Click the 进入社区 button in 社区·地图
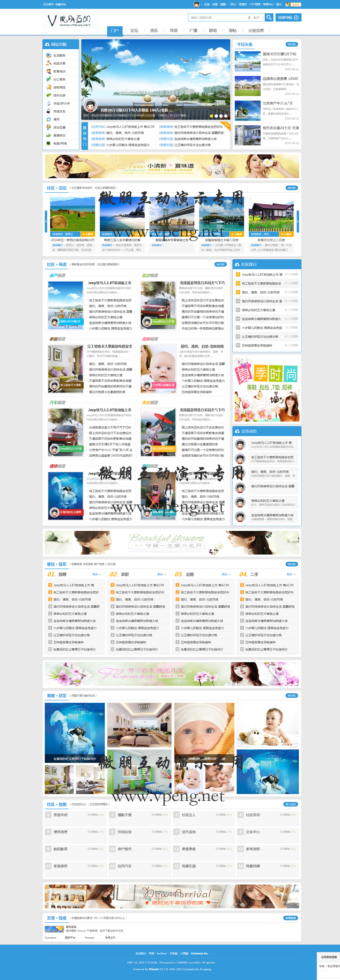The image size is (340, 980). tap(290, 804)
